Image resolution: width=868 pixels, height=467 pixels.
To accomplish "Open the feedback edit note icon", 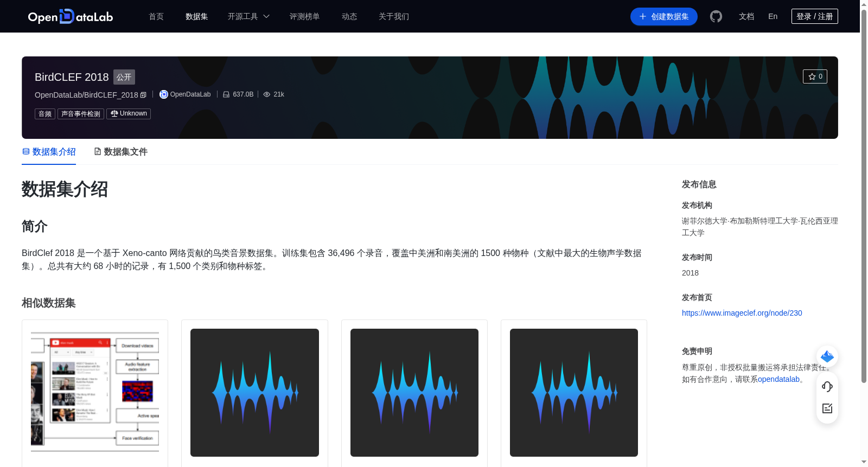I will pos(827,408).
